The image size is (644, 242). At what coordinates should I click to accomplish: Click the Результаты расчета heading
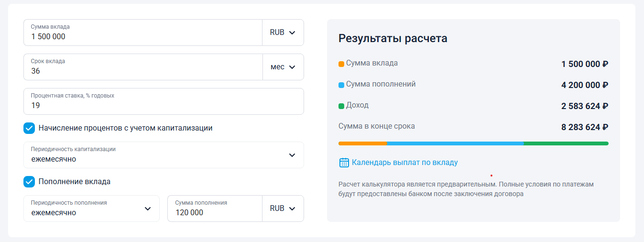[393, 39]
